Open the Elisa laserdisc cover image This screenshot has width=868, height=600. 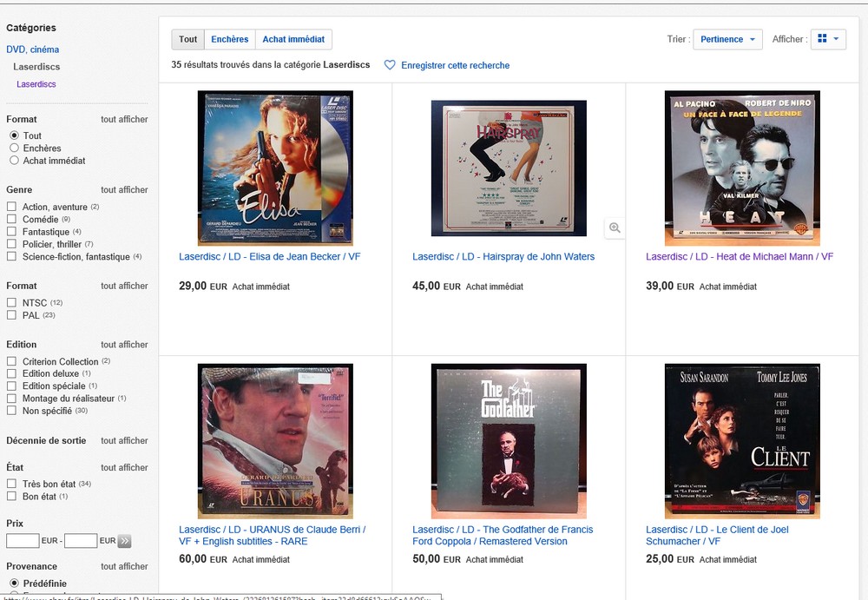[x=275, y=168]
